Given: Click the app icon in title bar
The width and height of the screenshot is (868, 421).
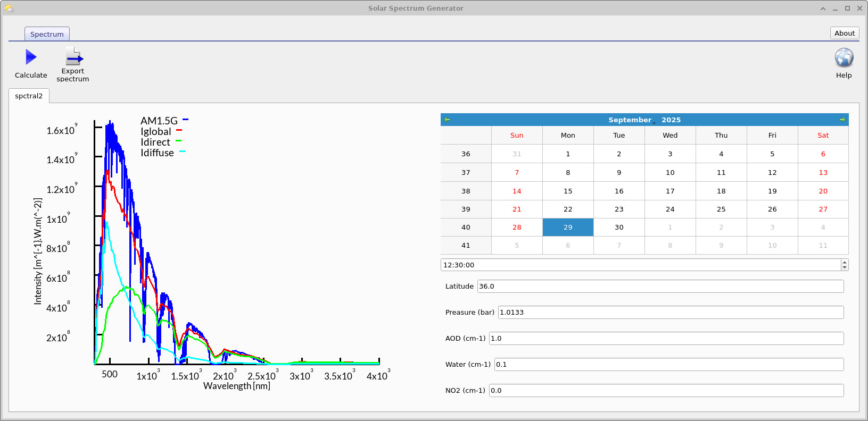Looking at the screenshot, I should coord(8,8).
